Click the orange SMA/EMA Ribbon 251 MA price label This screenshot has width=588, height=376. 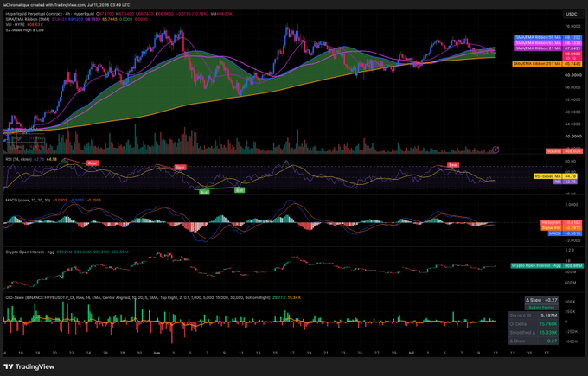pos(547,64)
